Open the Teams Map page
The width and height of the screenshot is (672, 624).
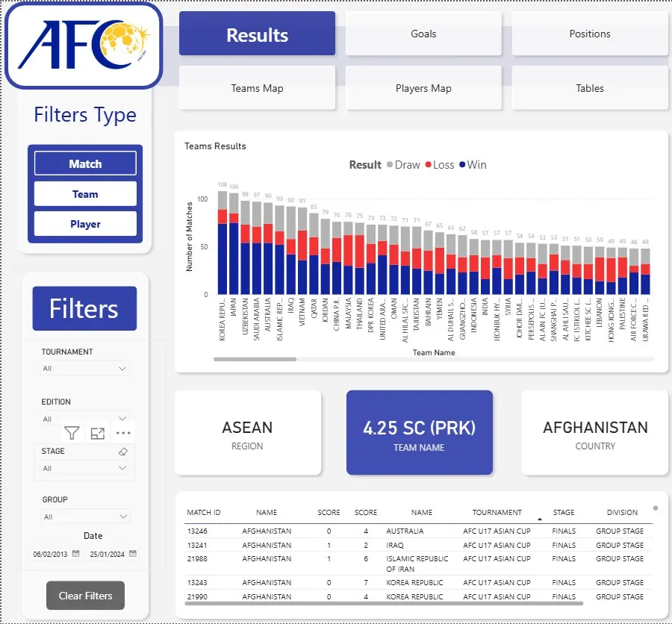tap(257, 88)
